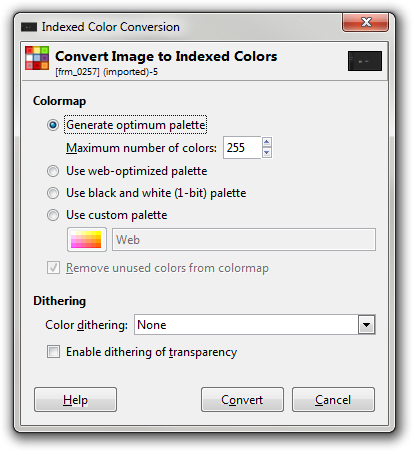This screenshot has height=452, width=414.
Task: Choose Use black and white (1-bit) palette
Action: 53,193
